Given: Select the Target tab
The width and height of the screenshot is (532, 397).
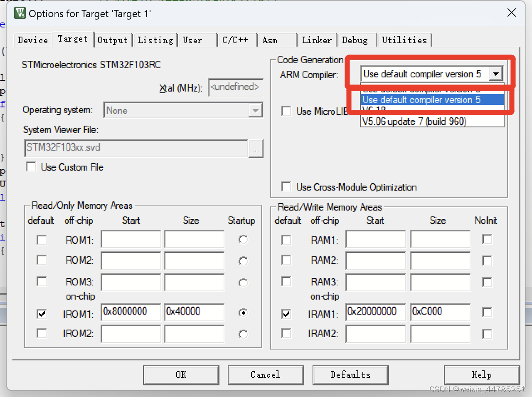Looking at the screenshot, I should 73,39.
